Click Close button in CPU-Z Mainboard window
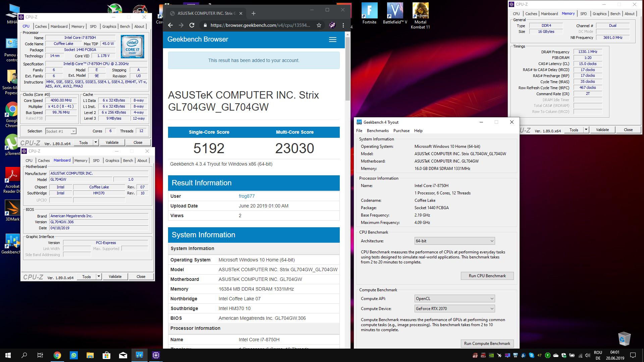 point(141,277)
